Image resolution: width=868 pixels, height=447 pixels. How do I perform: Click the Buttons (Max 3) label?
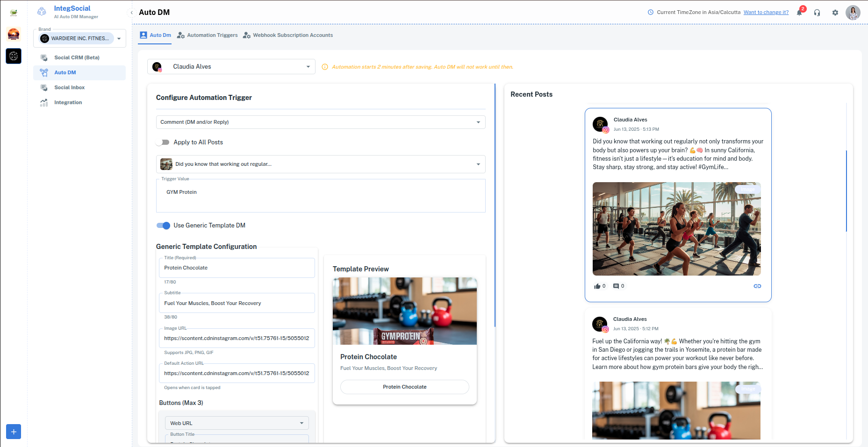[x=181, y=403]
